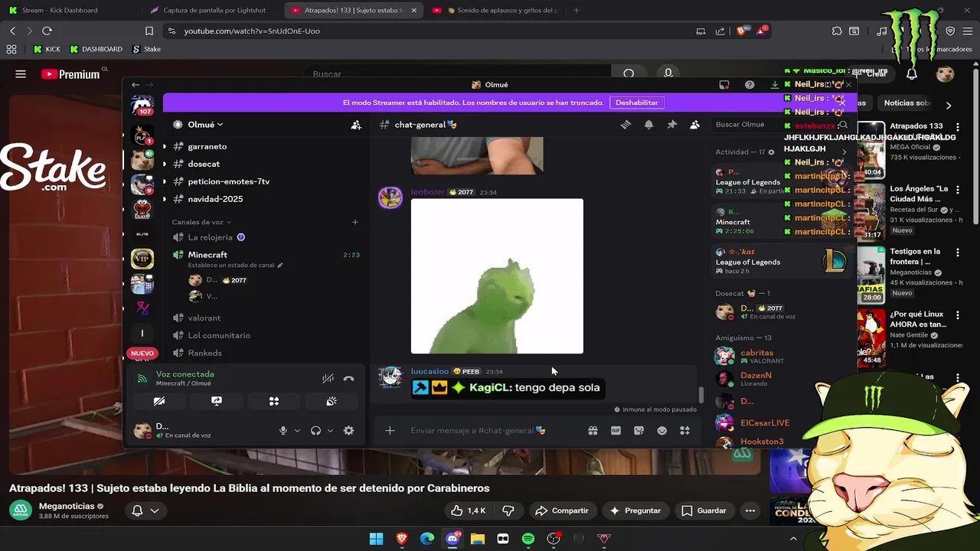980x551 pixels.
Task: Open apps icon in message bar
Action: click(685, 431)
